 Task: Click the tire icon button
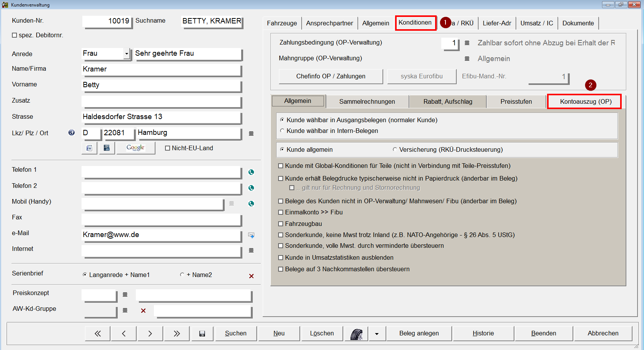[356, 333]
